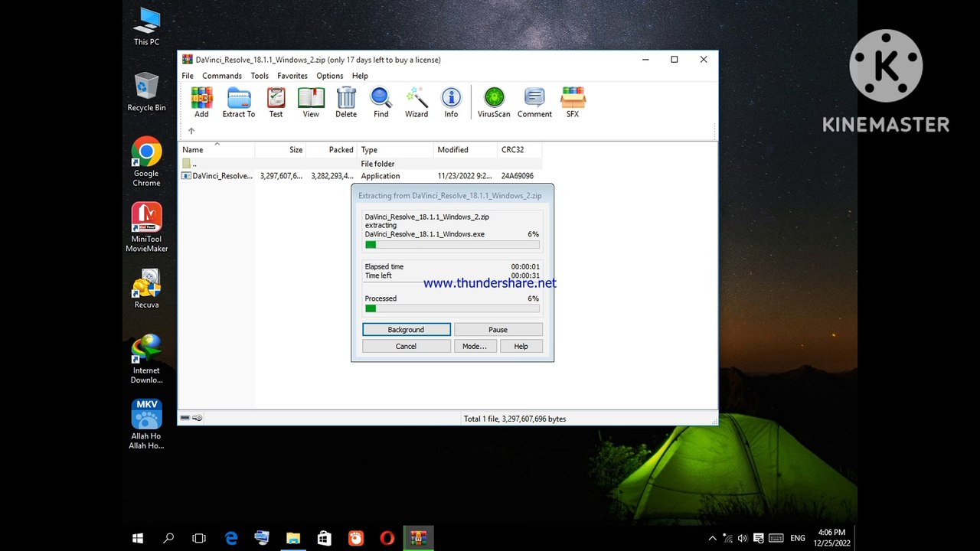This screenshot has height=551, width=980.
Task: Cancel the extraction
Action: [x=407, y=347]
